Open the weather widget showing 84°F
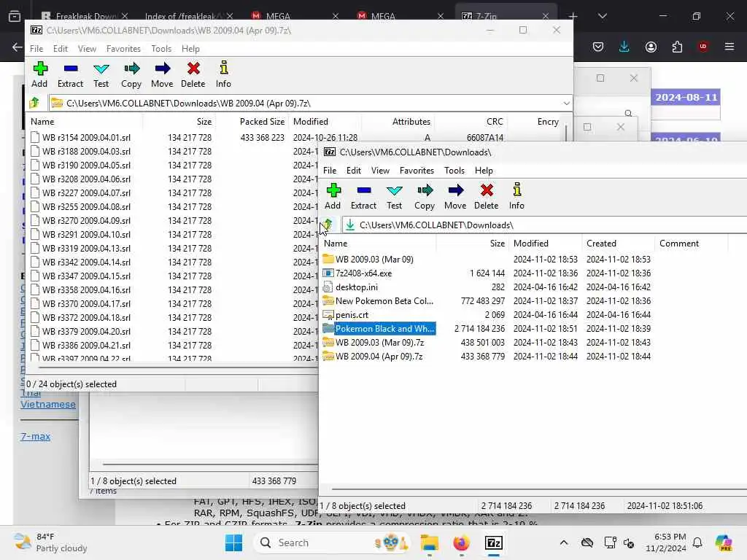Screen dimensions: 747x560 click(50, 542)
